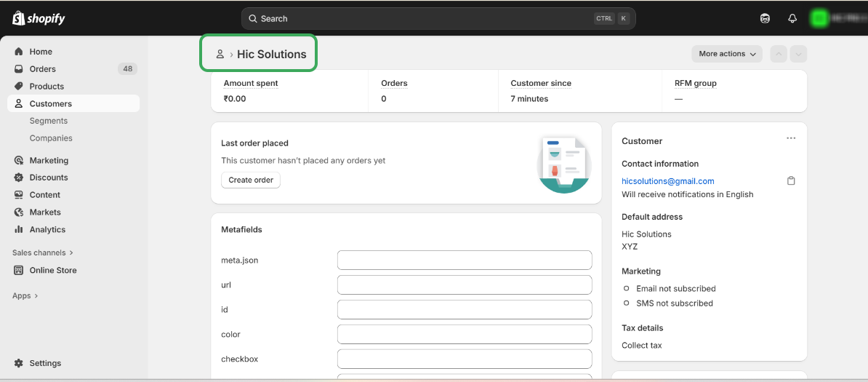This screenshot has height=382, width=868.
Task: Expand the Sales channels section
Action: click(x=43, y=252)
